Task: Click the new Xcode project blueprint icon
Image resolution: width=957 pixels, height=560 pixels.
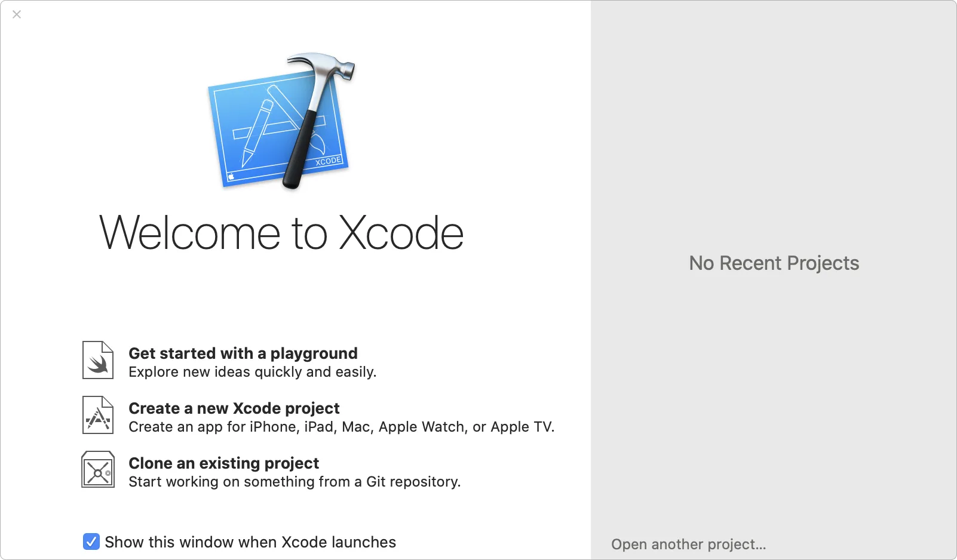Action: pos(98,415)
